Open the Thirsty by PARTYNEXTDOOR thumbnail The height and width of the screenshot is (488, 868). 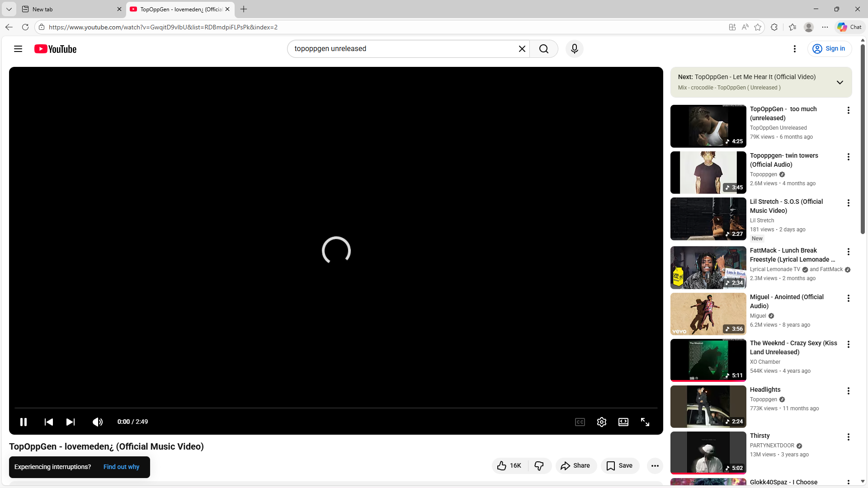tap(708, 453)
